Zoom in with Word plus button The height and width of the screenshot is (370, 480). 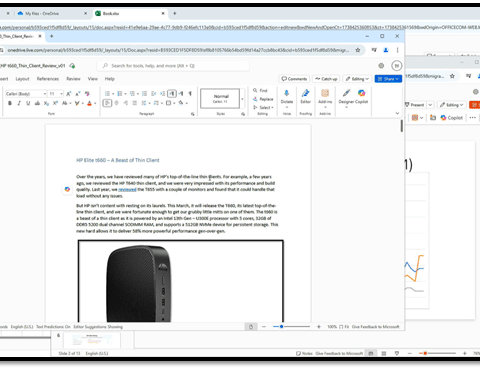(319, 327)
